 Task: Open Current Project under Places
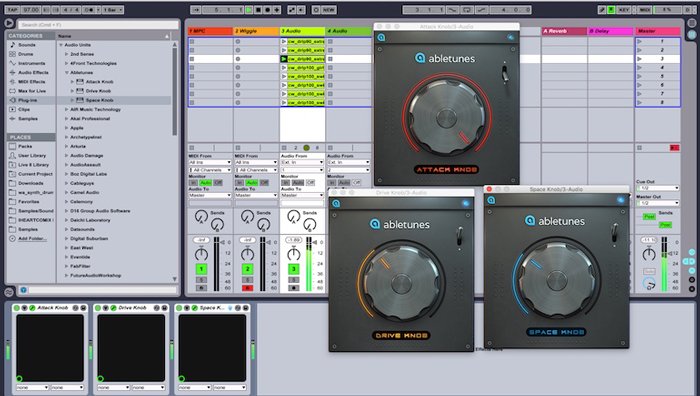tap(35, 174)
